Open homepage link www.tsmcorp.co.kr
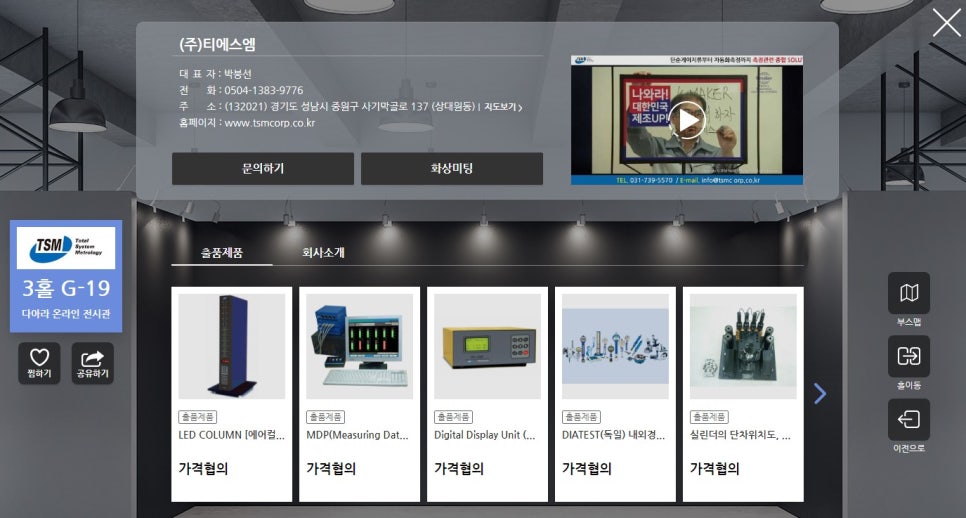 click(269, 123)
